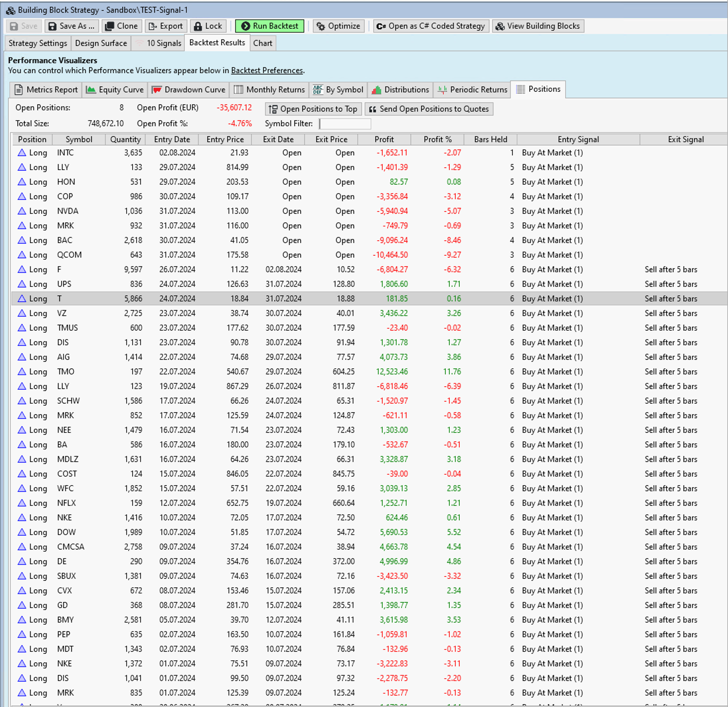Select the Positions visualizer tab
This screenshot has width=728, height=707.
click(538, 89)
